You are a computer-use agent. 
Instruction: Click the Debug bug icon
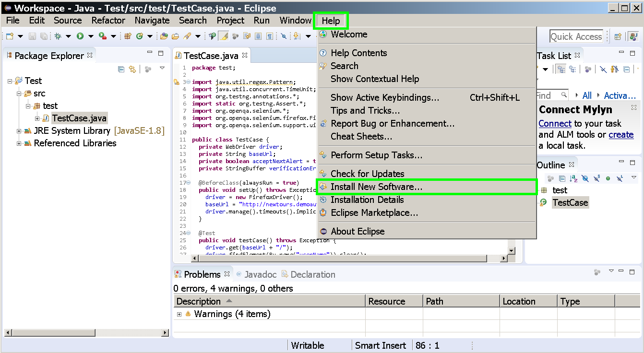[58, 36]
